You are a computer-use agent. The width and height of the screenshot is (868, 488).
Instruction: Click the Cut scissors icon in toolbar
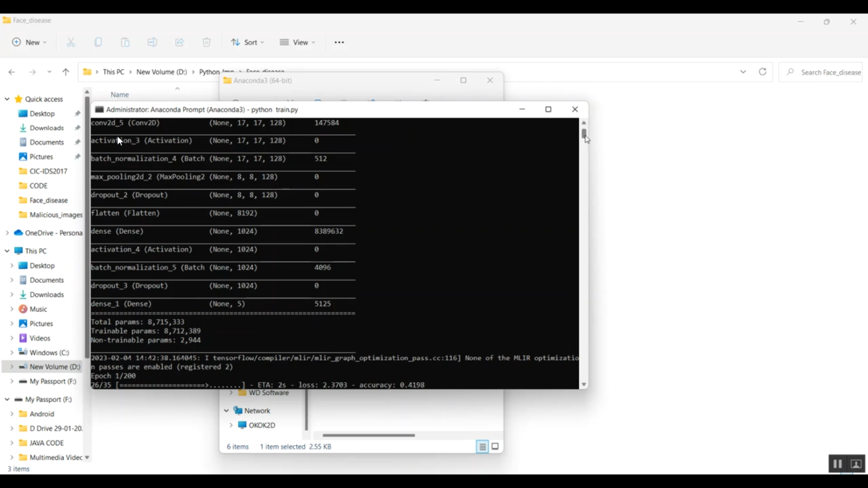(71, 42)
